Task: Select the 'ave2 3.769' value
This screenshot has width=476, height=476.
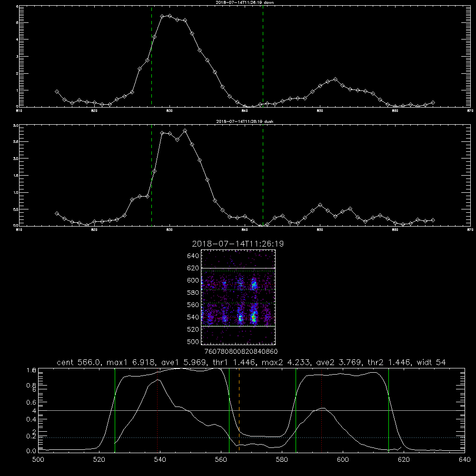Action: [339, 362]
